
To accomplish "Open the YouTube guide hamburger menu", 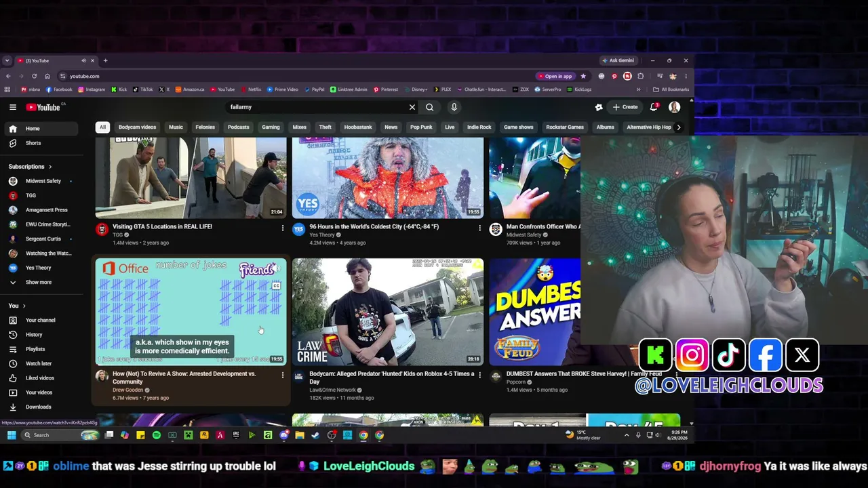I will [13, 107].
